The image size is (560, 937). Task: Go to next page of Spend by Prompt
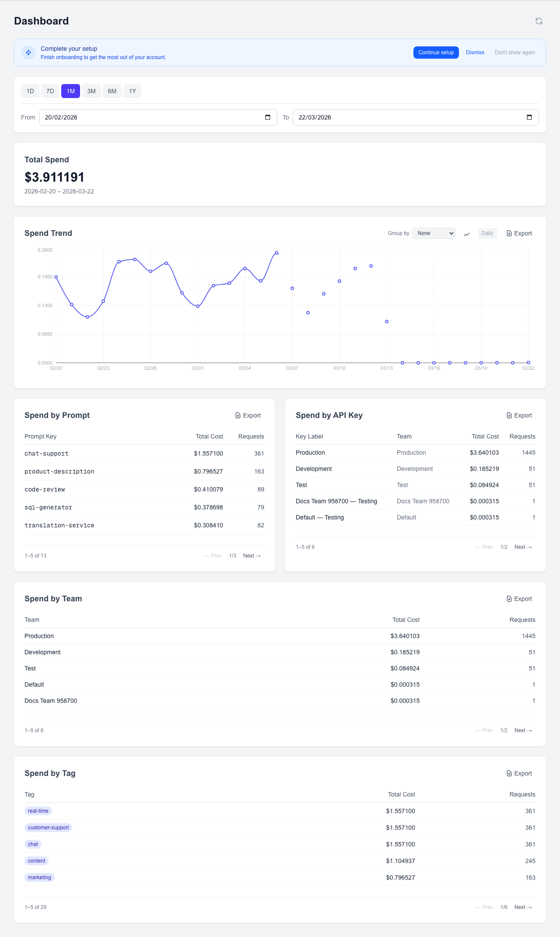[x=252, y=556]
